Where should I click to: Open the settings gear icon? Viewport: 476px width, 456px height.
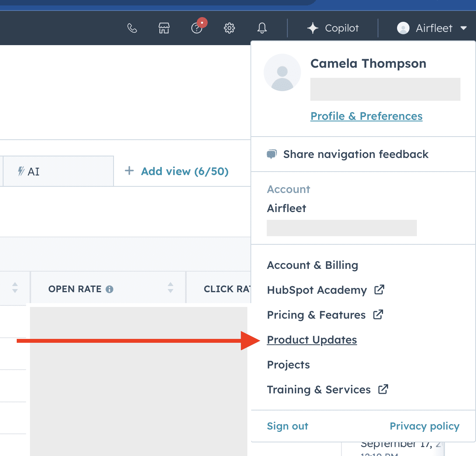tap(229, 28)
